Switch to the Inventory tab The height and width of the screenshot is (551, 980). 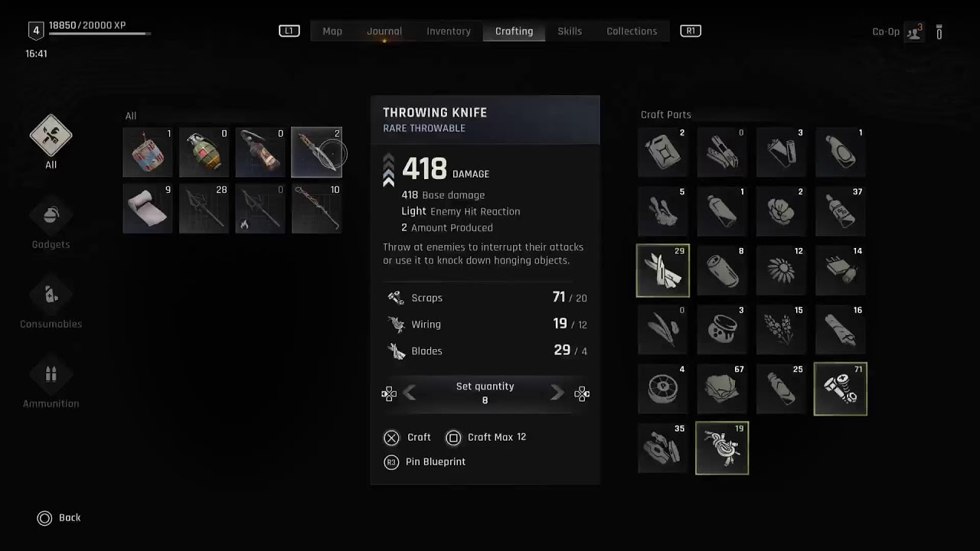pyautogui.click(x=449, y=31)
